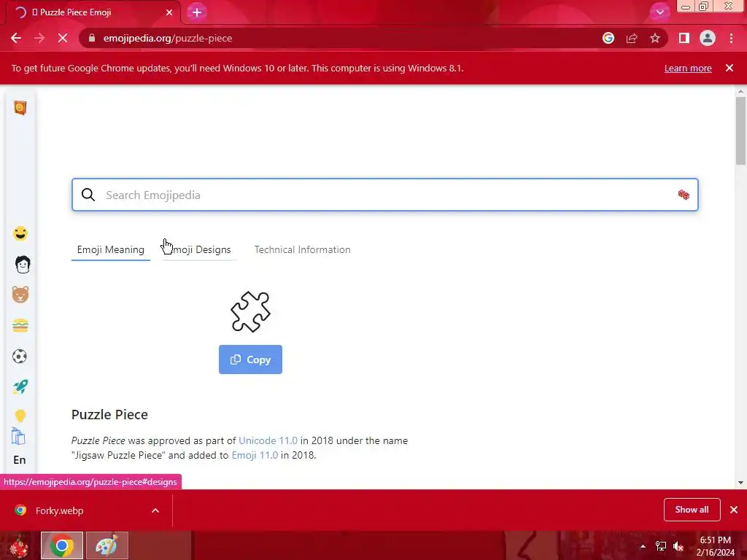Click the Google icon in the address bar
This screenshot has height=560, width=747.
point(608,38)
